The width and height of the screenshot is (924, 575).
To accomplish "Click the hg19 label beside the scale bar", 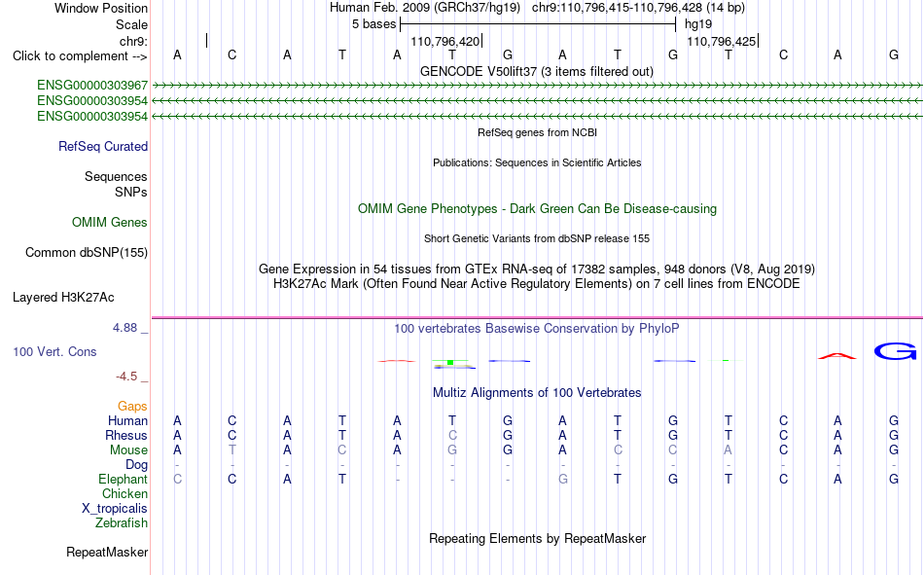I will click(x=698, y=24).
